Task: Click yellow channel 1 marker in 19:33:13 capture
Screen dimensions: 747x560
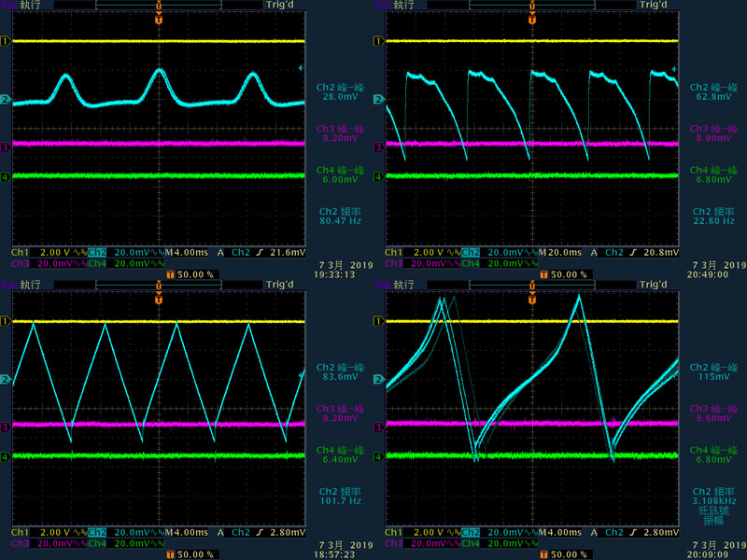Action: tap(6, 41)
